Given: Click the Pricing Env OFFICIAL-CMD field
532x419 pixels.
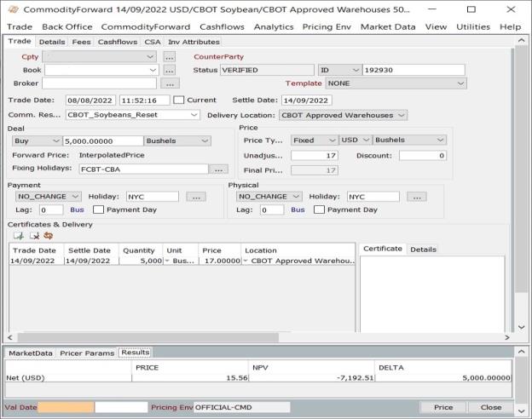Looking at the screenshot, I should click(x=241, y=407).
